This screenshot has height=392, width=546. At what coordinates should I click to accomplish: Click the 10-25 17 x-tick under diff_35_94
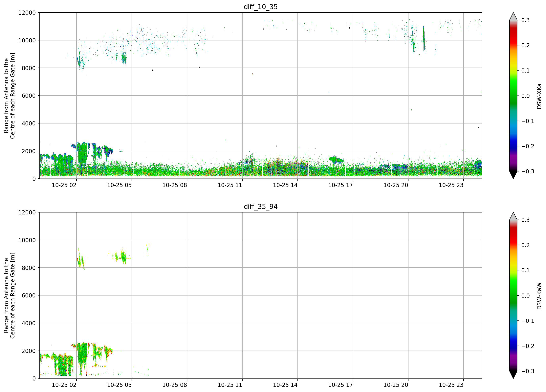coord(341,385)
